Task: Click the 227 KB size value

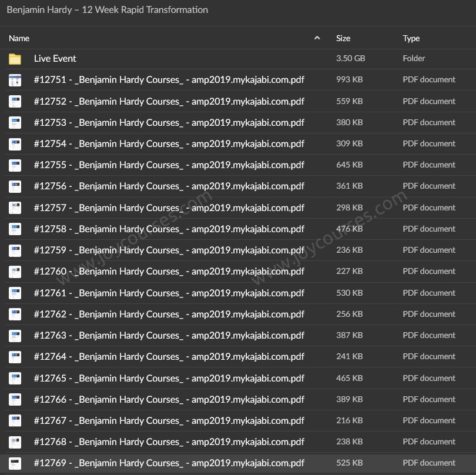Action: click(x=350, y=271)
